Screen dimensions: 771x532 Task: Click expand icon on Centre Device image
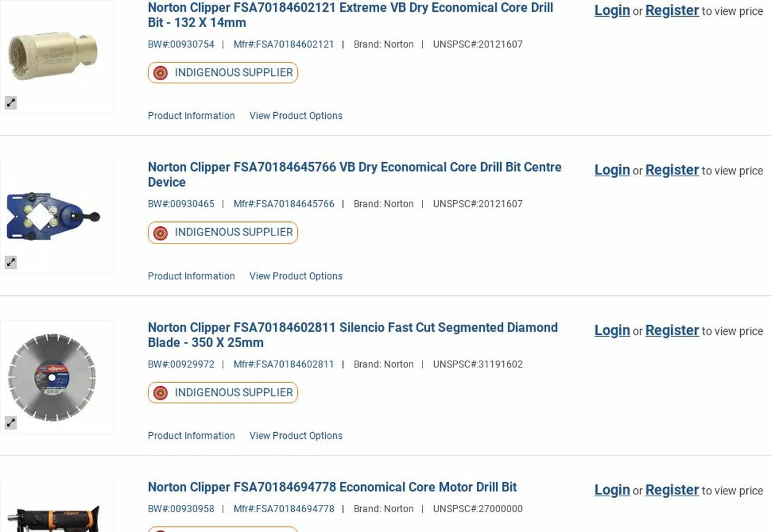[11, 263]
